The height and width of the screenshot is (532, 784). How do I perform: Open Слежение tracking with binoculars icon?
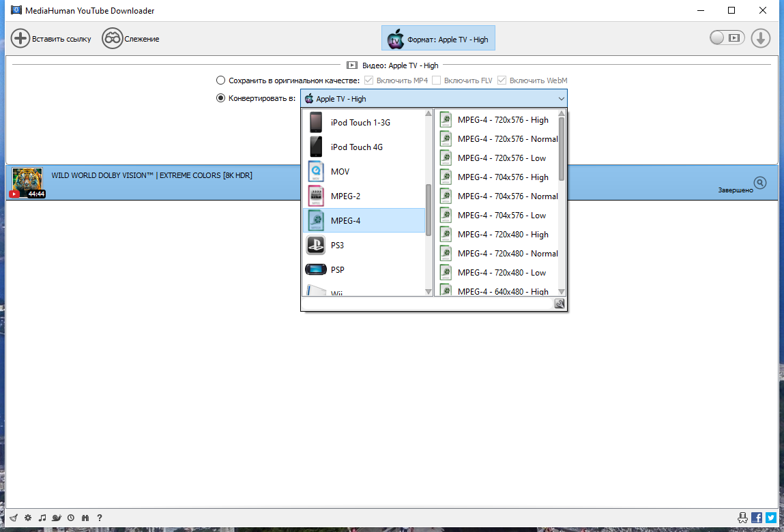click(131, 38)
